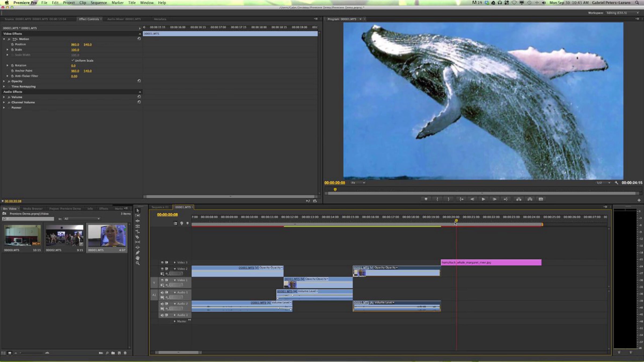Toggle the Uniform Scale checkbox
This screenshot has width=644, height=362.
73,60
